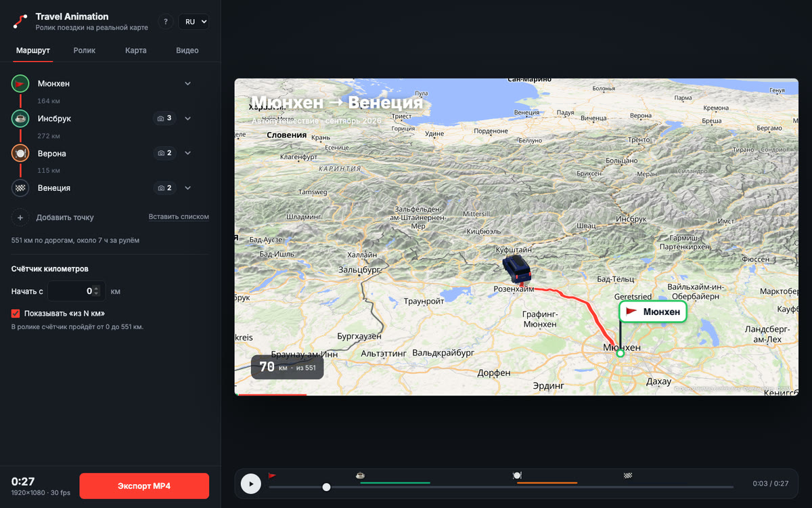This screenshot has width=812, height=508.
Task: Click the 115 км distance label
Action: pos(49,171)
